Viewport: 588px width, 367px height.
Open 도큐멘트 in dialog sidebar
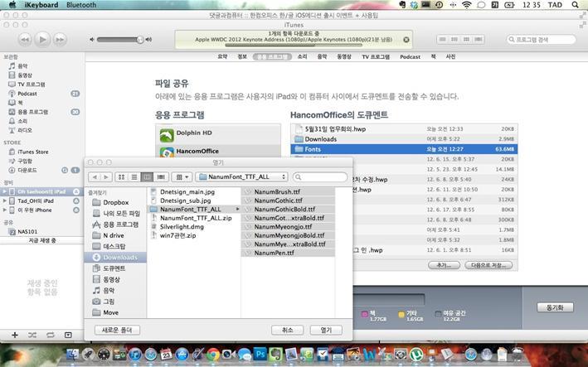pyautogui.click(x=114, y=268)
